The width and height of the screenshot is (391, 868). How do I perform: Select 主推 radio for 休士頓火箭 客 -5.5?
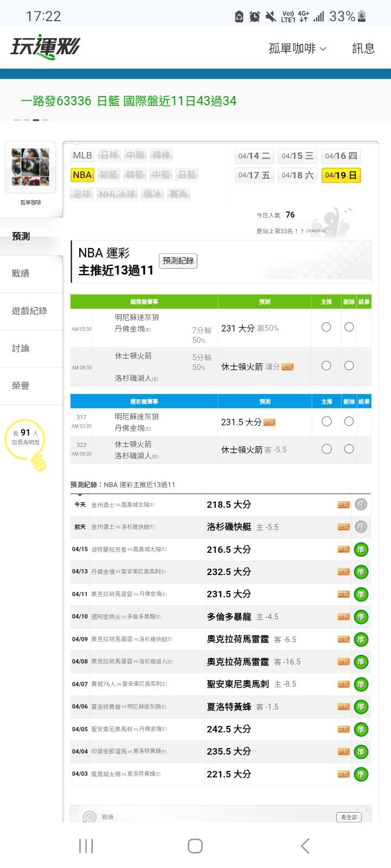[x=326, y=449]
